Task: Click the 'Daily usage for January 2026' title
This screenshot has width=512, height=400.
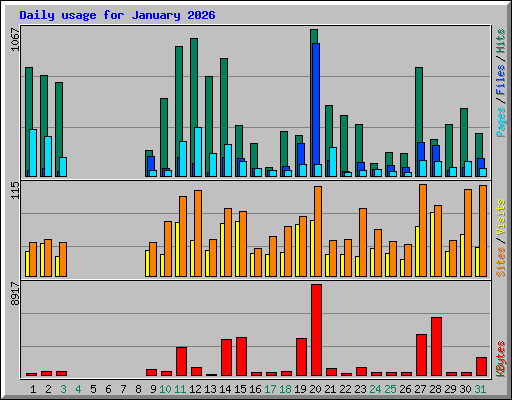Action: pyautogui.click(x=117, y=15)
